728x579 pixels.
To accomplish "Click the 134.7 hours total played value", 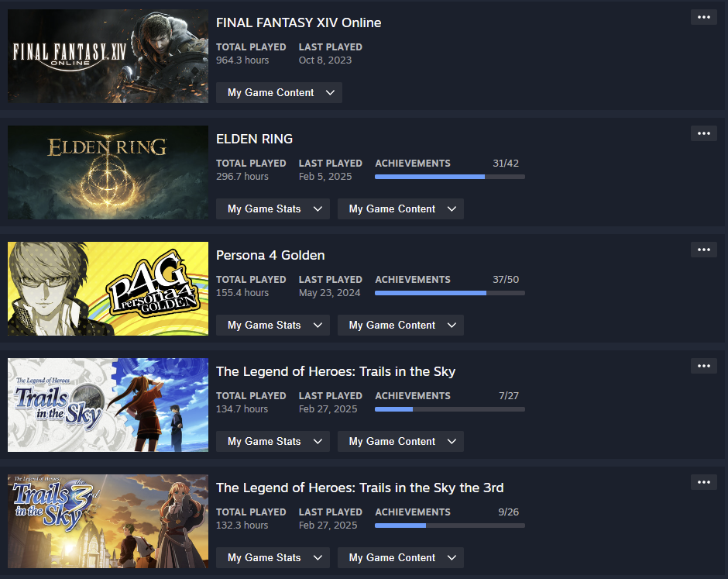I will pyautogui.click(x=242, y=408).
